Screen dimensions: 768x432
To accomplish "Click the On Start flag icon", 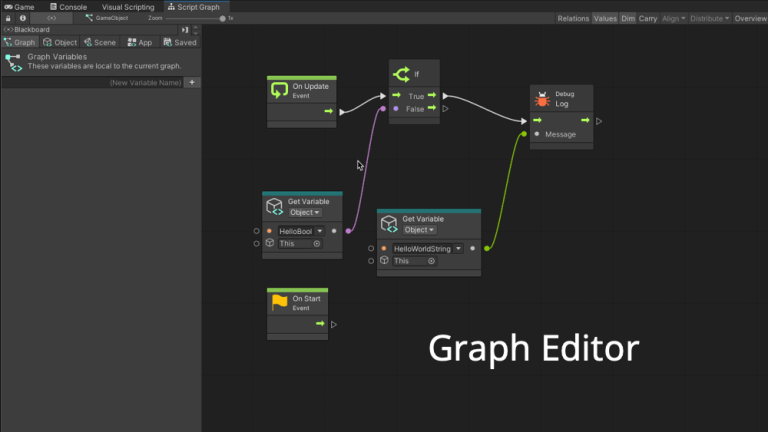I will 279,303.
